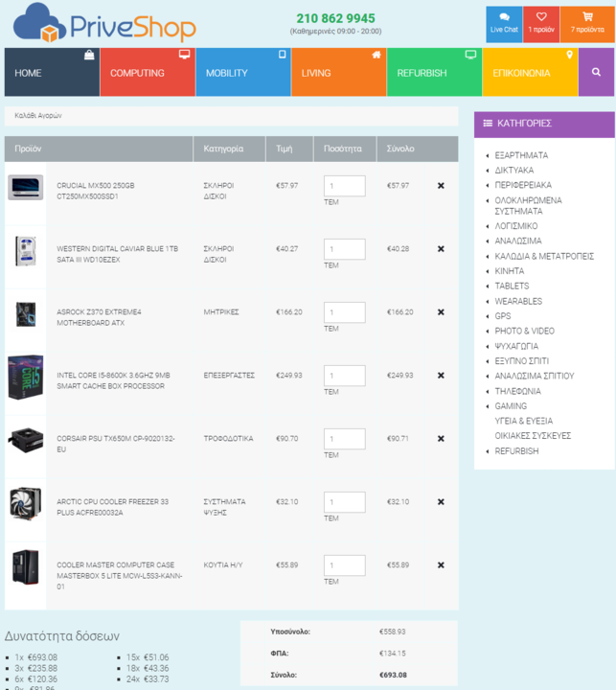Click the ASRock motherboard thumbnail

pyautogui.click(x=26, y=314)
